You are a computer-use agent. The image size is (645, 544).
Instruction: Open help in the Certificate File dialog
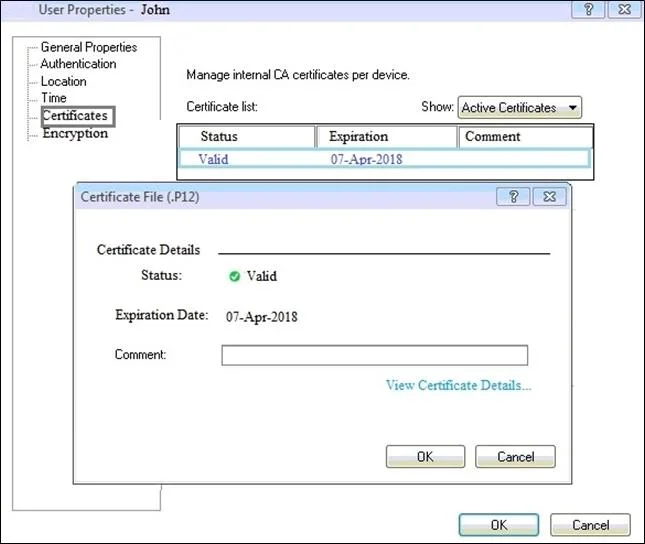coord(513,197)
